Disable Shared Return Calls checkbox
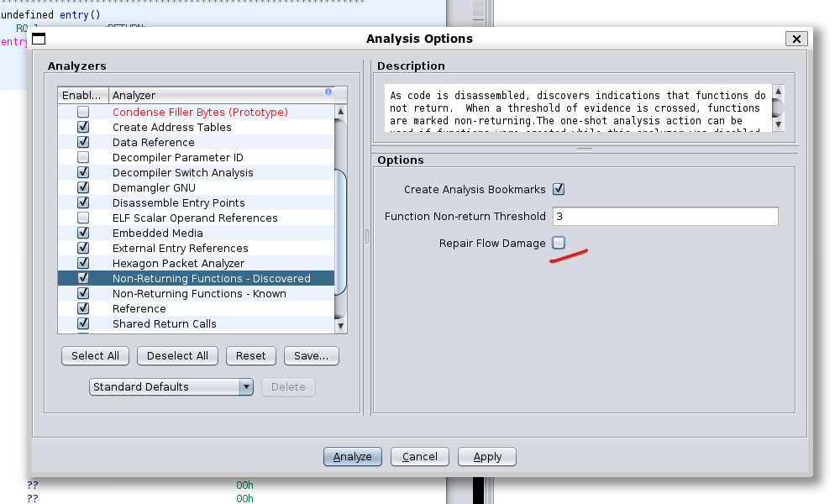The image size is (840, 504). (x=83, y=323)
